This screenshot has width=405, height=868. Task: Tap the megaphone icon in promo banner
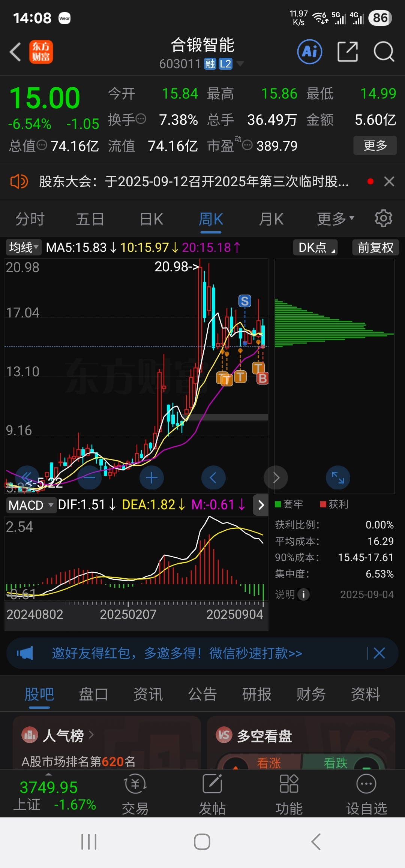[x=25, y=653]
